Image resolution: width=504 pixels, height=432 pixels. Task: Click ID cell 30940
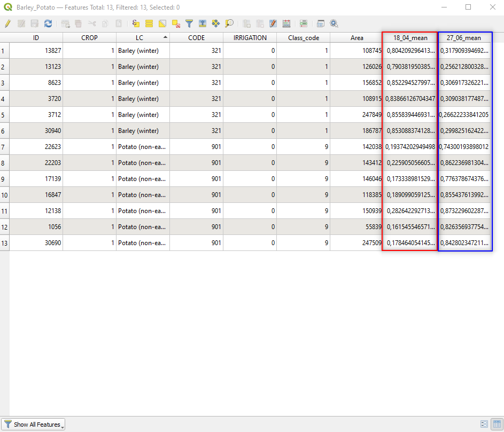click(x=36, y=131)
